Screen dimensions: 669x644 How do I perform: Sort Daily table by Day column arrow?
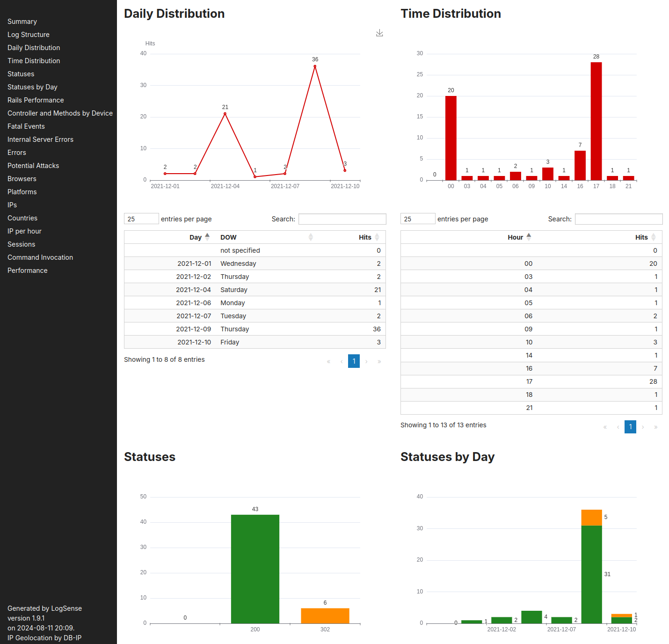(x=207, y=237)
